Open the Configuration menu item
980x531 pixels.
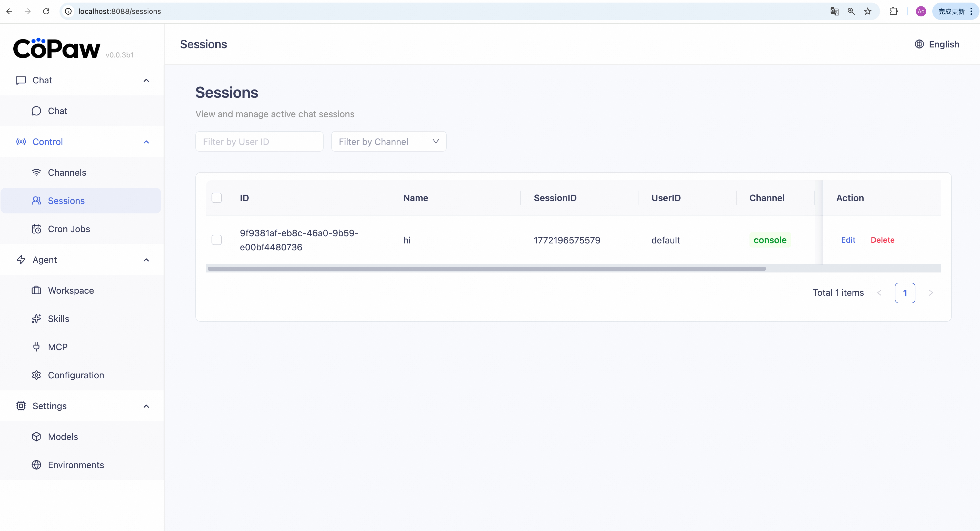(76, 375)
